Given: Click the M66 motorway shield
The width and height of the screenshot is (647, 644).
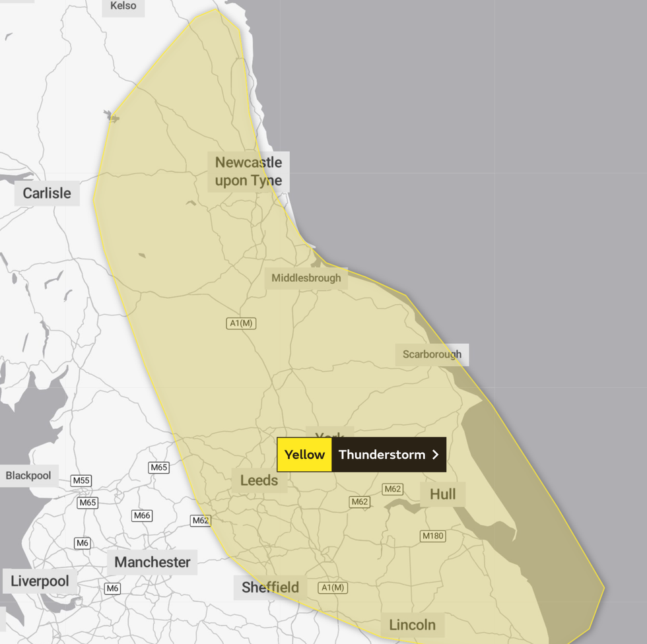Looking at the screenshot, I should pos(142,515).
